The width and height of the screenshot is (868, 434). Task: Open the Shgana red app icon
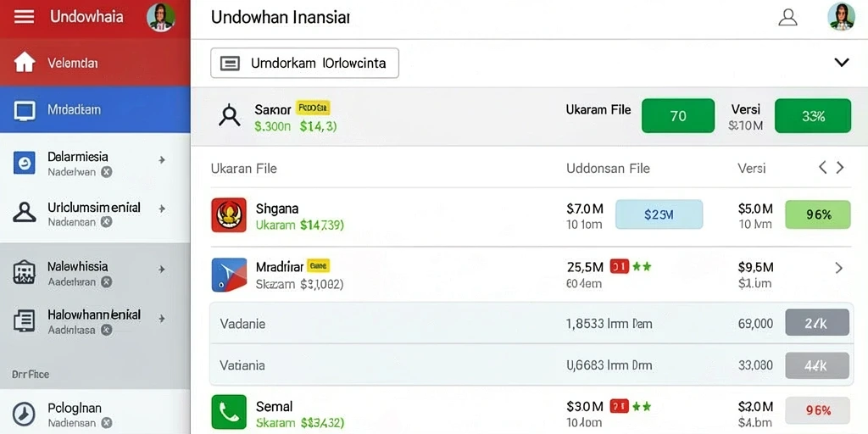tap(229, 215)
